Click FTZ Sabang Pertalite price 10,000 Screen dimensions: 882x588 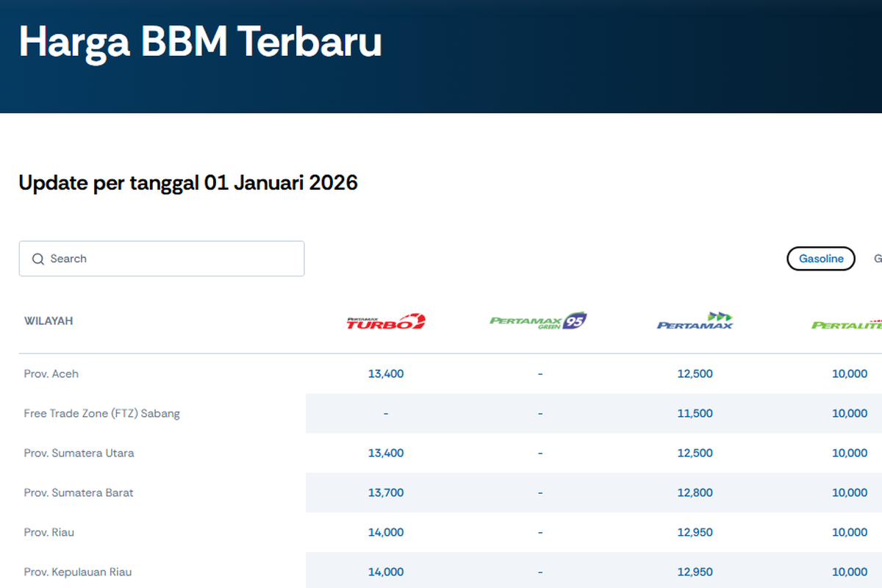pyautogui.click(x=850, y=413)
